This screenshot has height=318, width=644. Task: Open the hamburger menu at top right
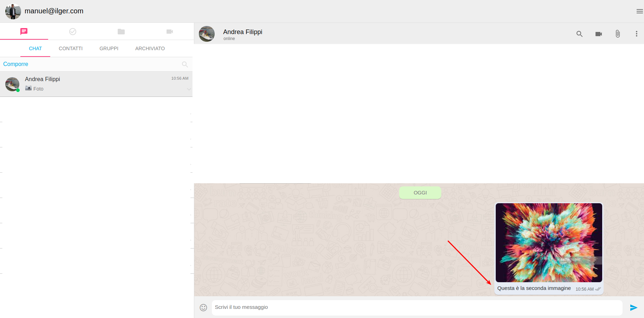[639, 11]
